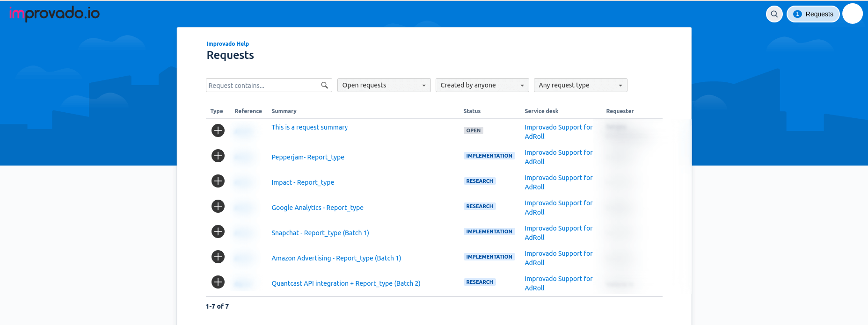868x325 pixels.
Task: Click type icon for Quantcast API request
Action: (218, 282)
